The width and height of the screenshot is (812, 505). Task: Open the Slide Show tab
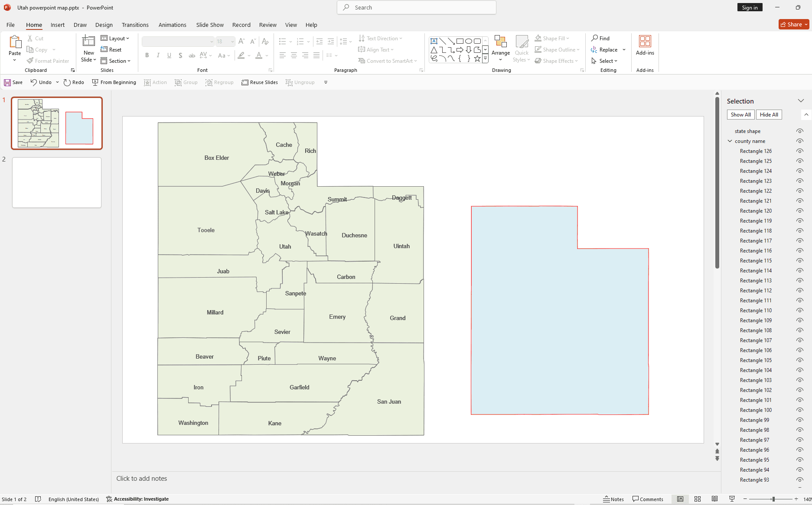pyautogui.click(x=210, y=25)
